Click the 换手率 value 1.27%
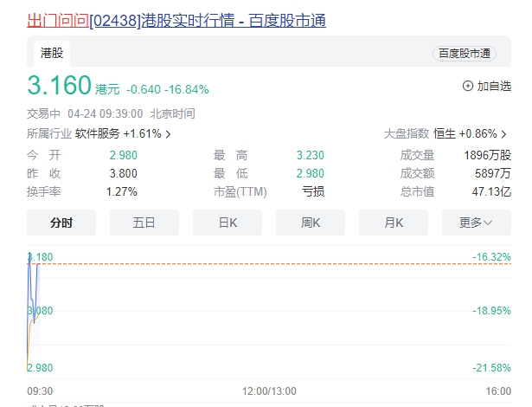532x407 pixels. [122, 191]
